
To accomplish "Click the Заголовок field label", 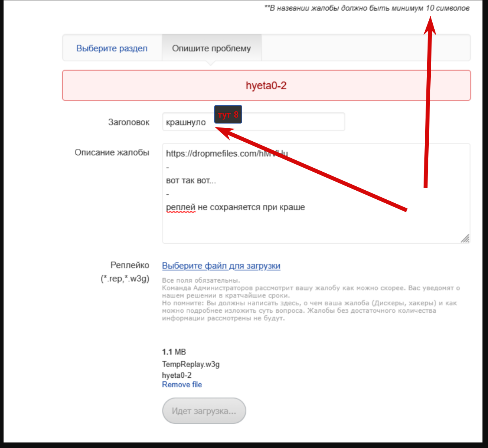I will pos(129,122).
